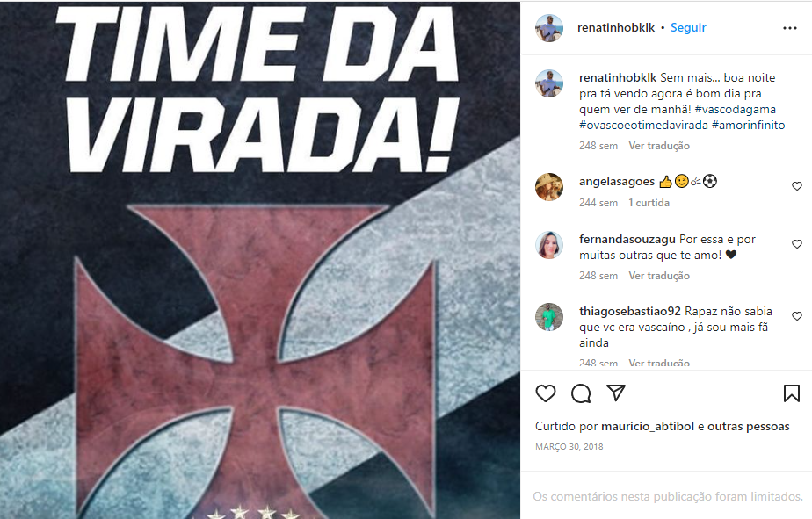Like fernandasouzagu's comment with the heart
812x519 pixels.
[797, 244]
